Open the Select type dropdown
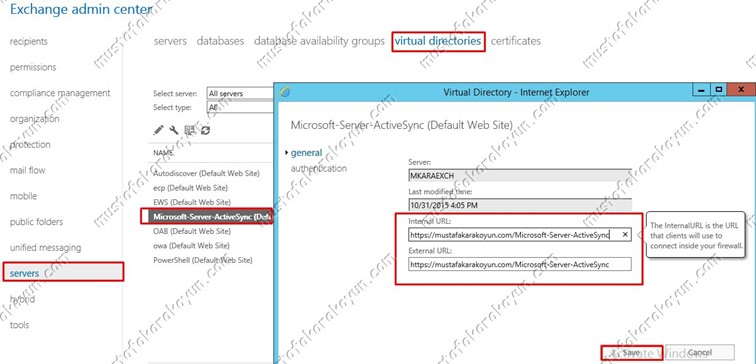This screenshot has height=364, width=756. 240,108
